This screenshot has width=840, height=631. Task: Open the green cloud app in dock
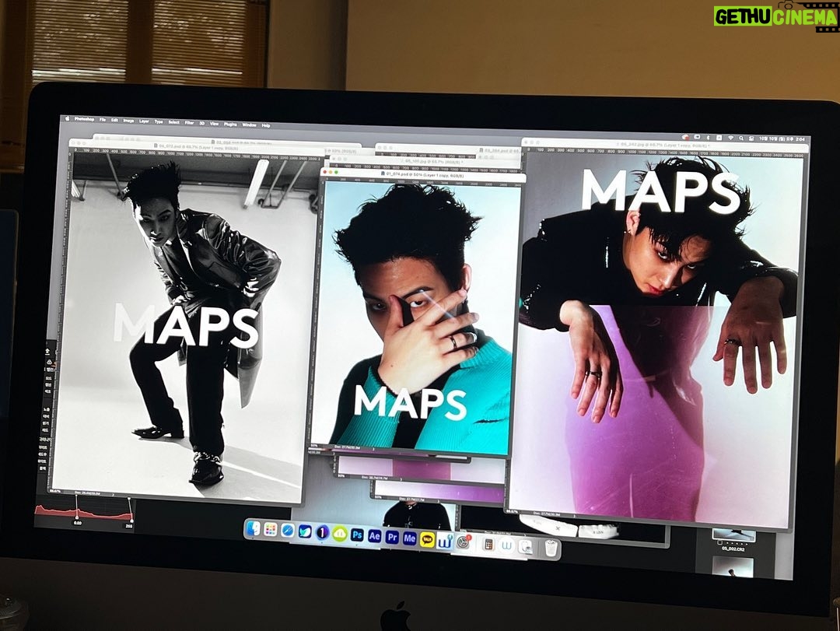tap(340, 534)
